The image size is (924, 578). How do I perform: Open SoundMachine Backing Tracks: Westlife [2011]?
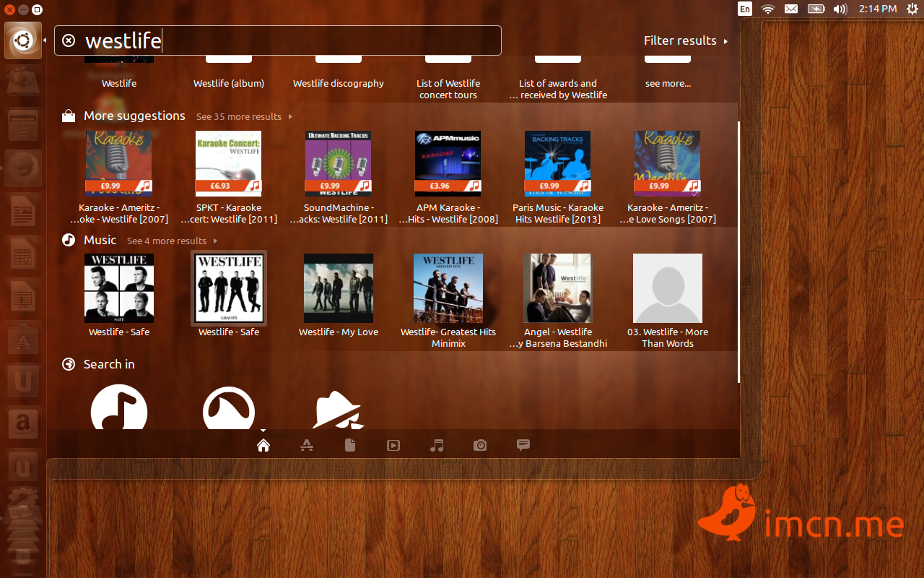(339, 177)
